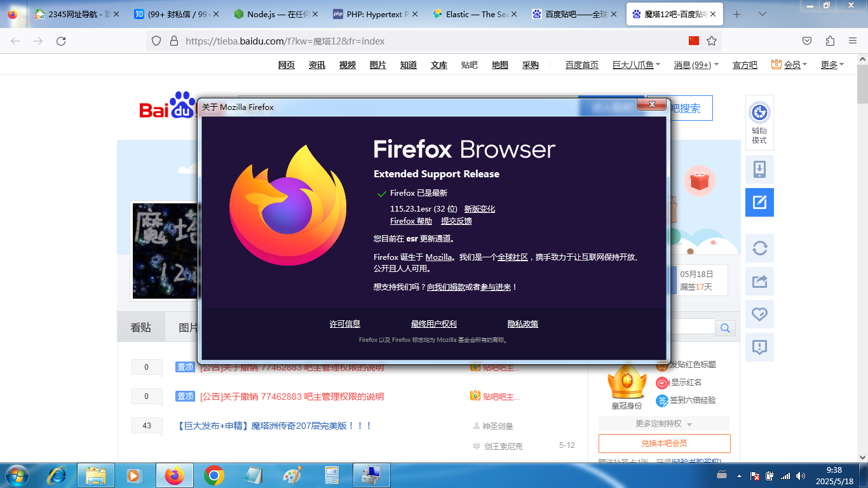
Task: Click the refresh icon in right sidebar
Action: point(759,248)
